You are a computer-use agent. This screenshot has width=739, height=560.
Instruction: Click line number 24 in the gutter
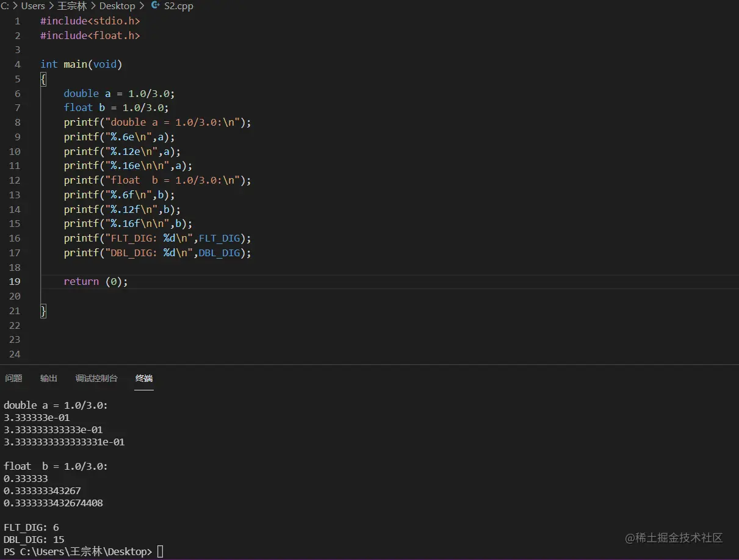[15, 354]
